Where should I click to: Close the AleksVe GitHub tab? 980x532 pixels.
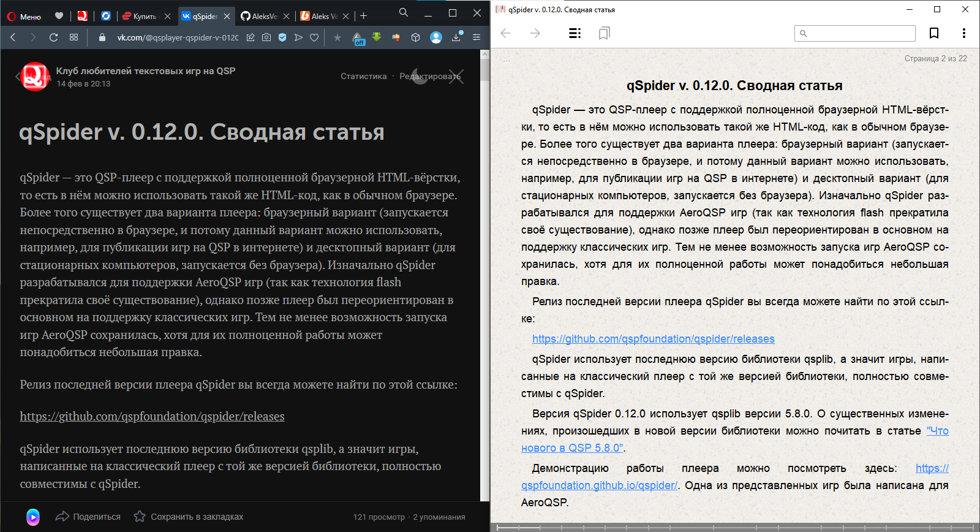tap(286, 17)
